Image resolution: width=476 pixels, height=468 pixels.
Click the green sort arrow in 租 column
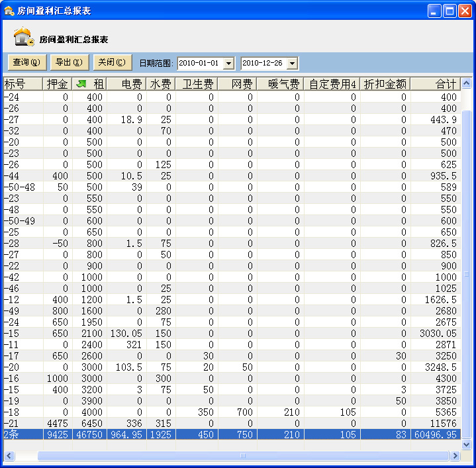point(81,84)
